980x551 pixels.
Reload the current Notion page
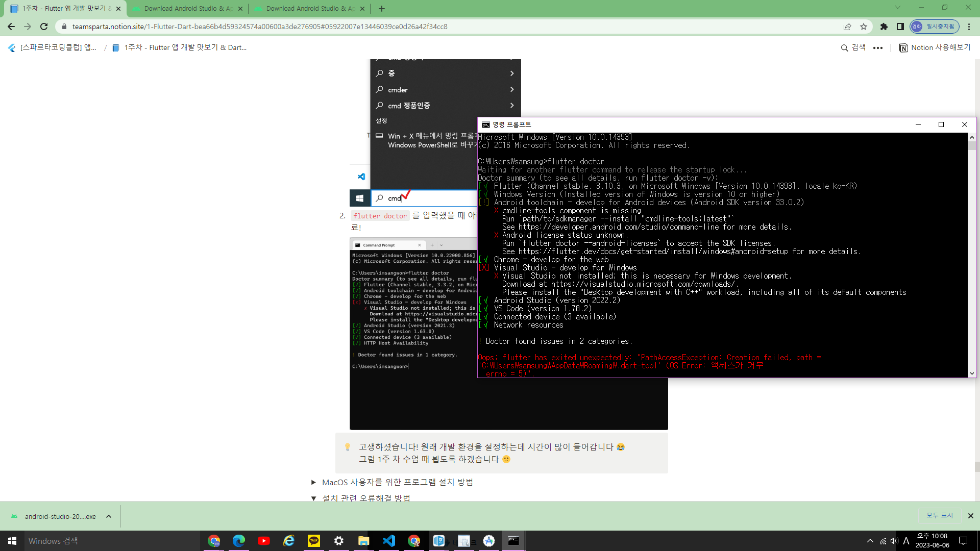[x=44, y=27]
